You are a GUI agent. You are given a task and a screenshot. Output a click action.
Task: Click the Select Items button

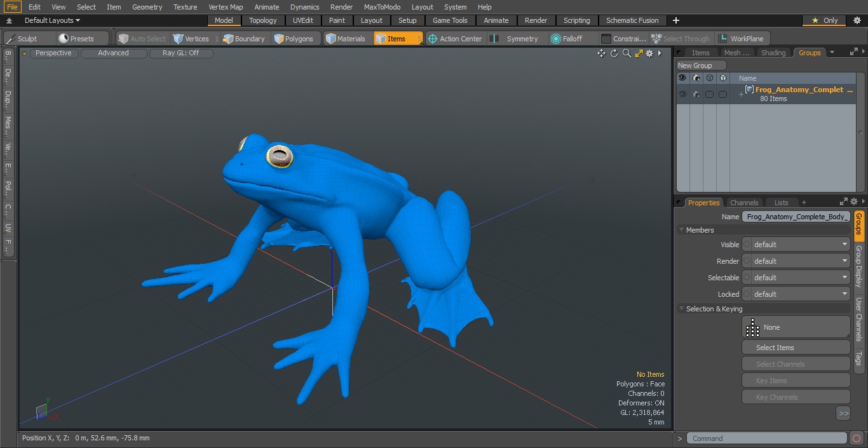pyautogui.click(x=796, y=348)
